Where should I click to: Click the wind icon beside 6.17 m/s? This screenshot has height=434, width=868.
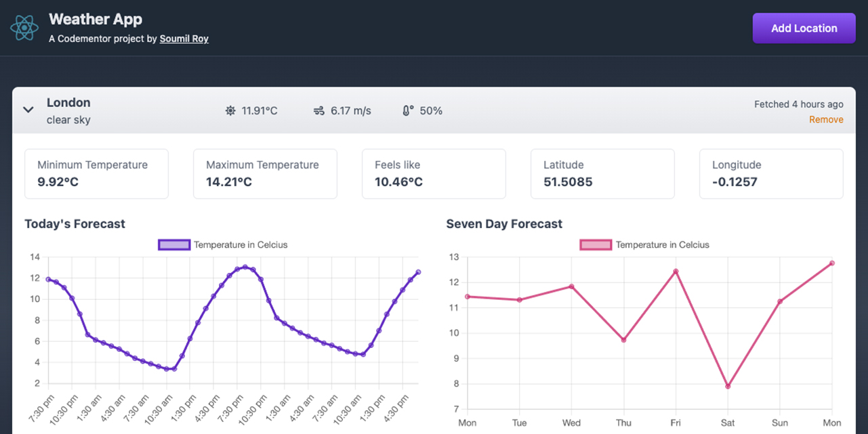click(319, 110)
